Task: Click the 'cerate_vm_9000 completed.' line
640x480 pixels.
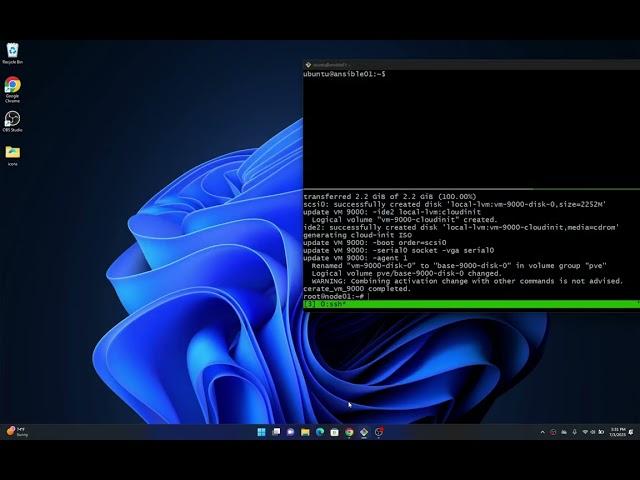Action: (x=357, y=289)
